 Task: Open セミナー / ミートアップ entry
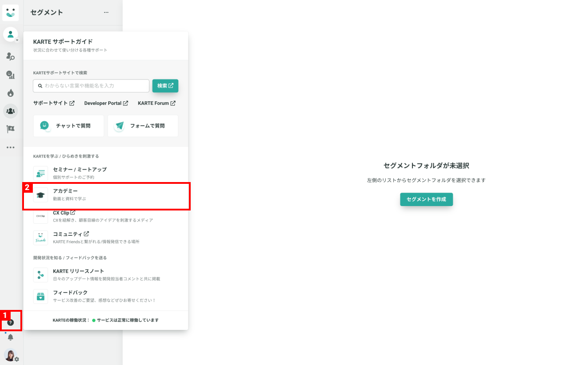tap(106, 173)
